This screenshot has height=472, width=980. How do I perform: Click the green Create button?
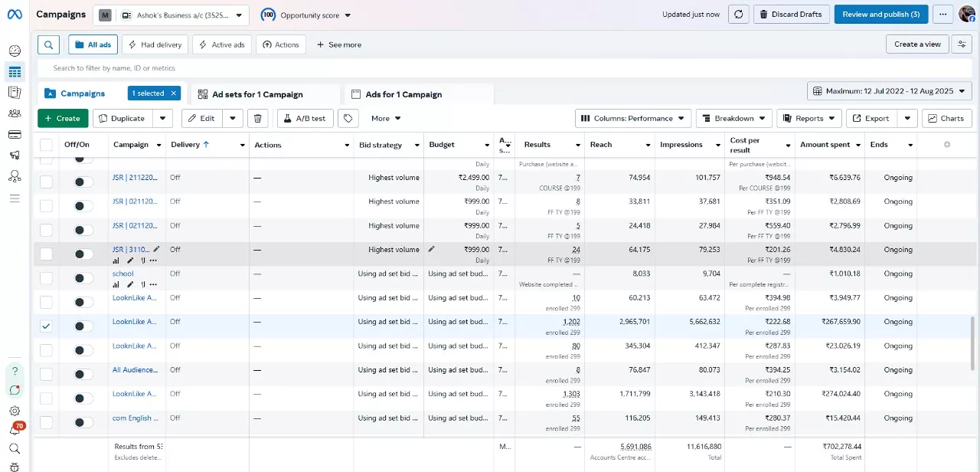pos(62,119)
